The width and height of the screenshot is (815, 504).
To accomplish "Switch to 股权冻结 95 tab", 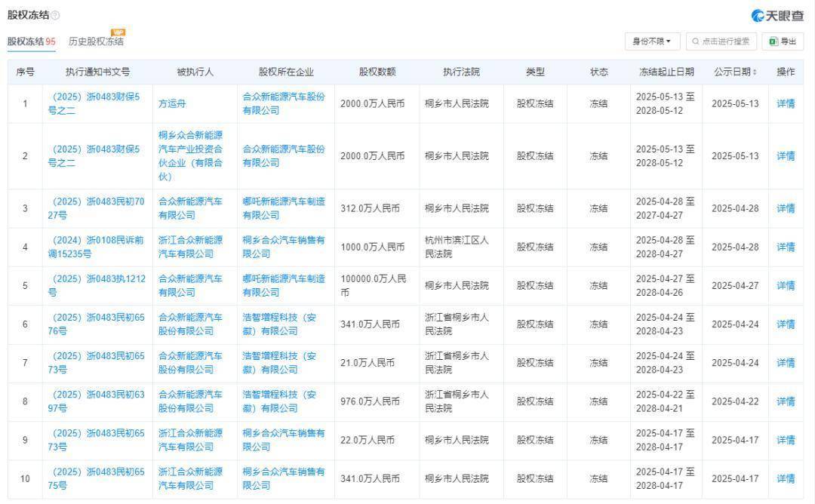I will click(x=31, y=41).
